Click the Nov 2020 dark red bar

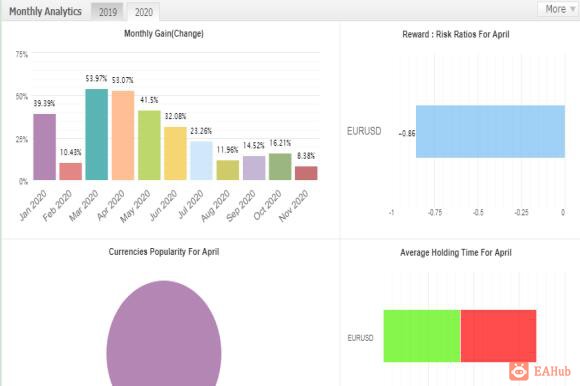(x=306, y=173)
